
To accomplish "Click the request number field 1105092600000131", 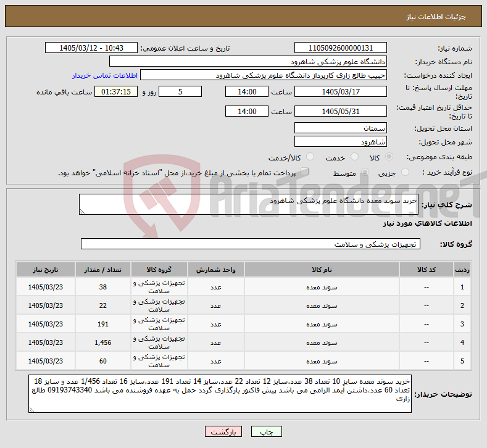I will pos(340,48).
